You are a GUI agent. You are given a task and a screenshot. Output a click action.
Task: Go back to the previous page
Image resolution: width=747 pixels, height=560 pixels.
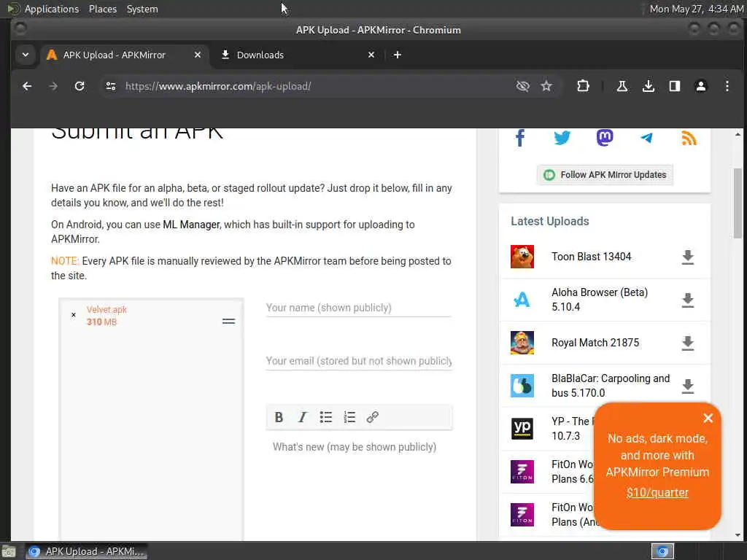tap(27, 86)
